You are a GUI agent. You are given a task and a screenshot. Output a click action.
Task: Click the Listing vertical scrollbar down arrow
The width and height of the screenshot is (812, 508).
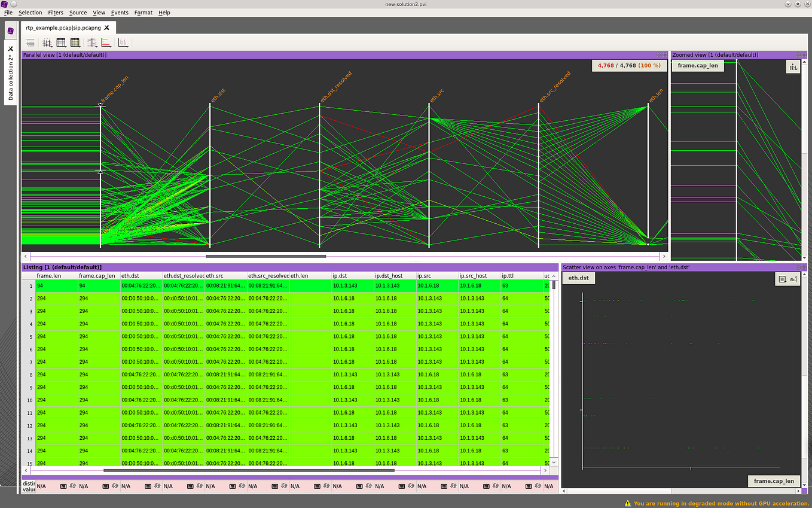point(554,462)
